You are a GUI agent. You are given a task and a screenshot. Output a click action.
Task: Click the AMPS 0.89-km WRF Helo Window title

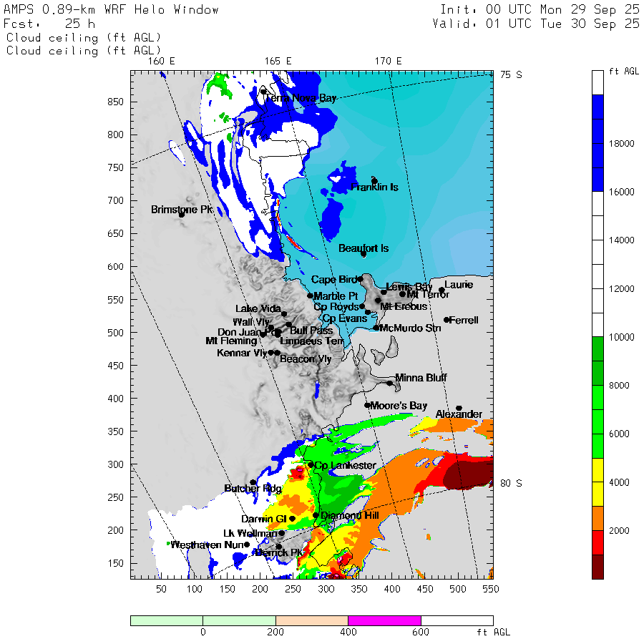(111, 9)
